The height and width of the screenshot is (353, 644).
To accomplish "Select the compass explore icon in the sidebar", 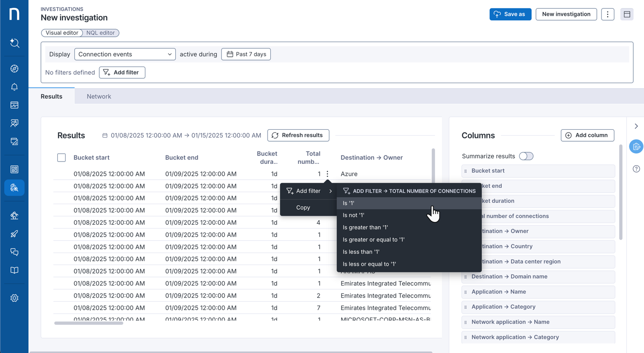I will tap(14, 68).
